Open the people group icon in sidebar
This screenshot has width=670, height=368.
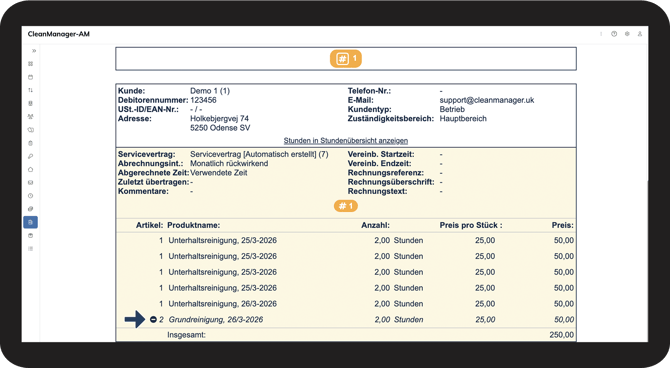[x=30, y=117]
